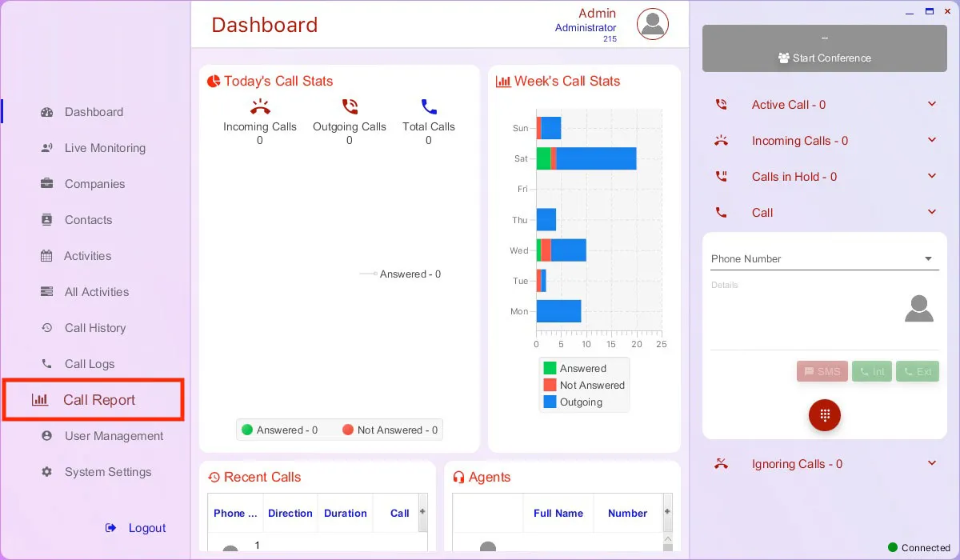
Task: Click the Phone ... column header
Action: pos(235,514)
